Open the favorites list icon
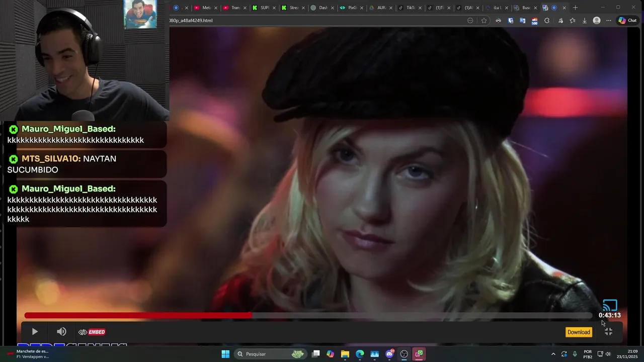Viewport: 644px width, 362px height. pos(573,21)
